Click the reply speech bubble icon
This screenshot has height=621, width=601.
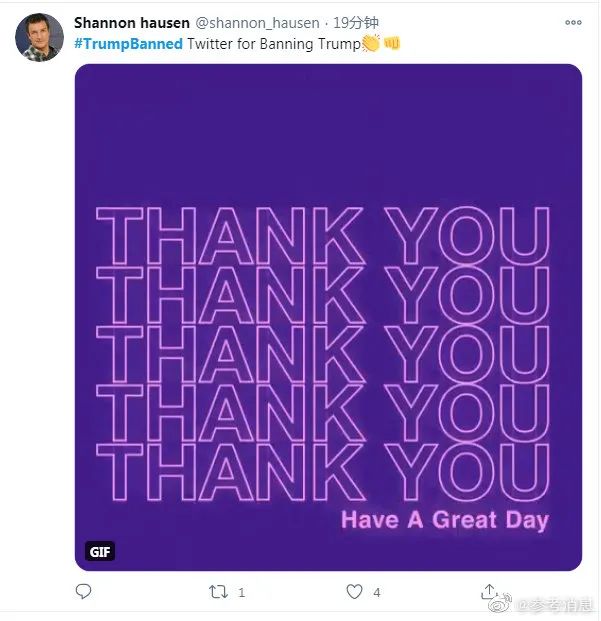tap(84, 592)
